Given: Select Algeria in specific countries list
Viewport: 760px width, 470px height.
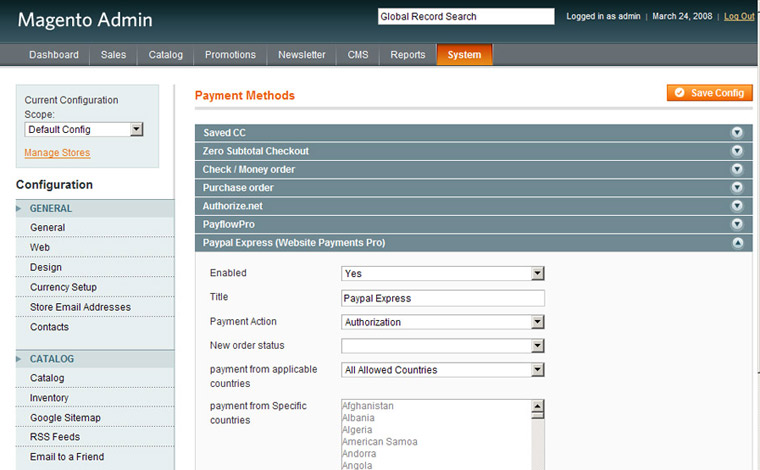Looking at the screenshot, I should pos(357,430).
